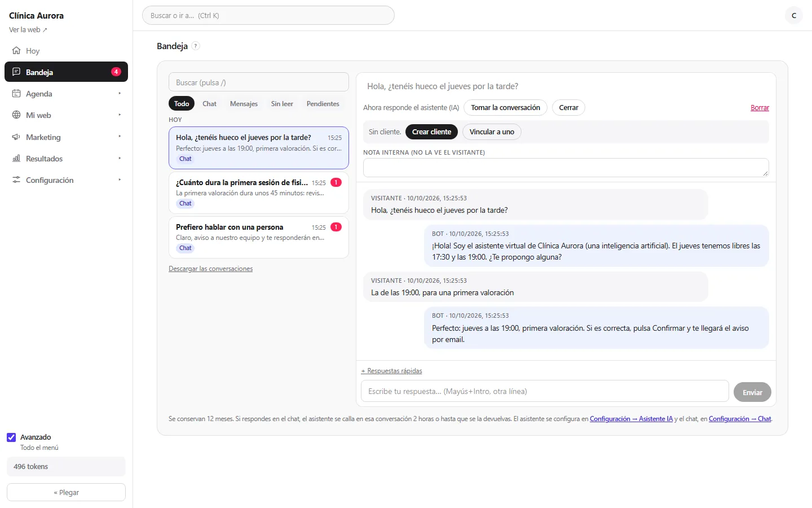Screen dimensions: 812x508
Task: Switch to the Mensajes filter tab
Action: [244, 104]
